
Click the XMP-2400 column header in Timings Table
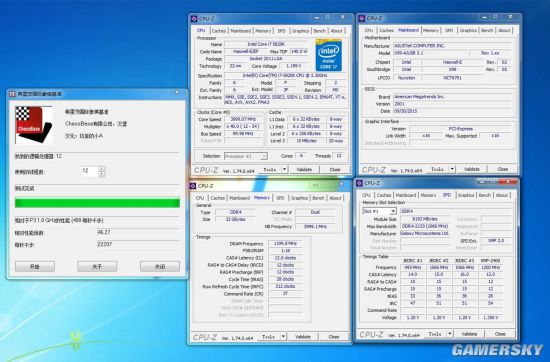490,261
